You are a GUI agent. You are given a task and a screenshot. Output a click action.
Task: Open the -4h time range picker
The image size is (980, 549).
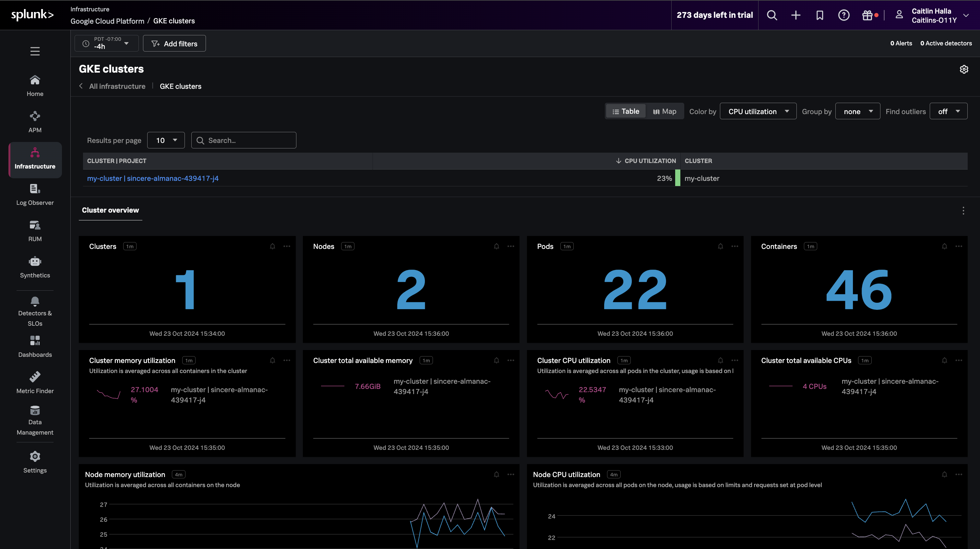click(x=106, y=43)
